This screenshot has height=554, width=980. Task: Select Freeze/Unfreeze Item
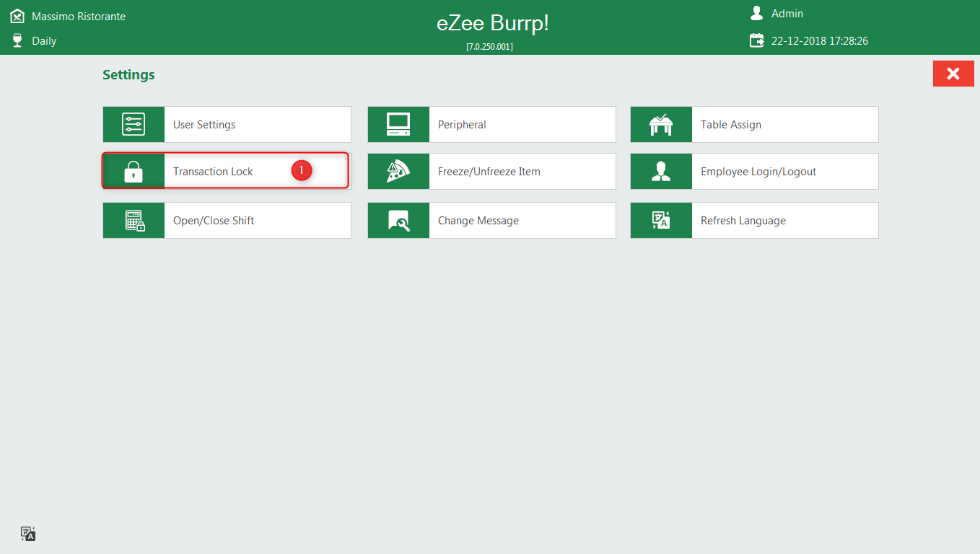491,172
